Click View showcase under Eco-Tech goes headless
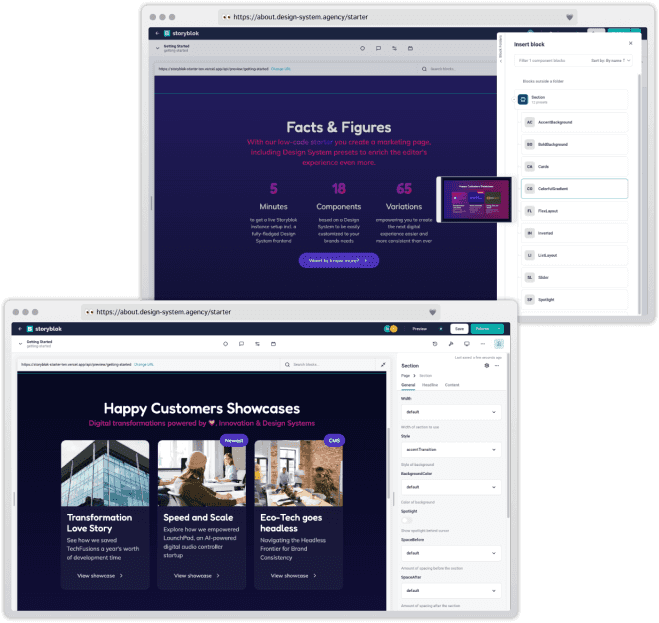 (x=293, y=575)
